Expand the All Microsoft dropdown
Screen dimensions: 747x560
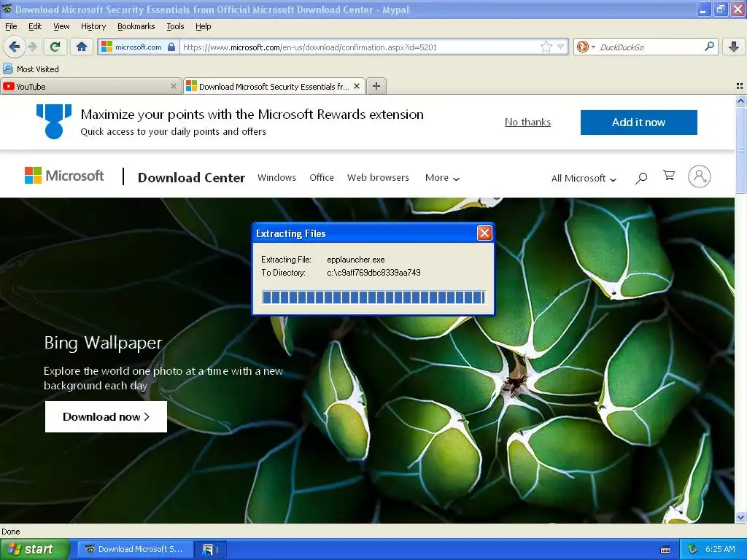tap(584, 178)
